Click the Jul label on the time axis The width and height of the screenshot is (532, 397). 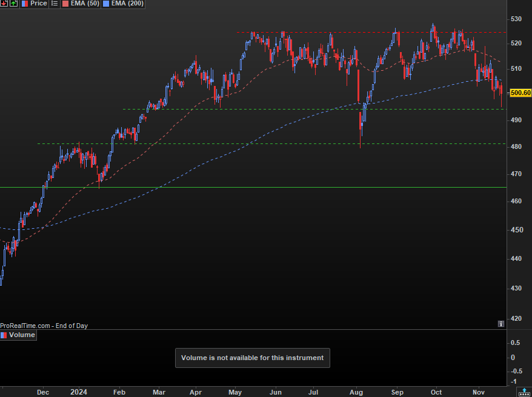[x=313, y=392]
